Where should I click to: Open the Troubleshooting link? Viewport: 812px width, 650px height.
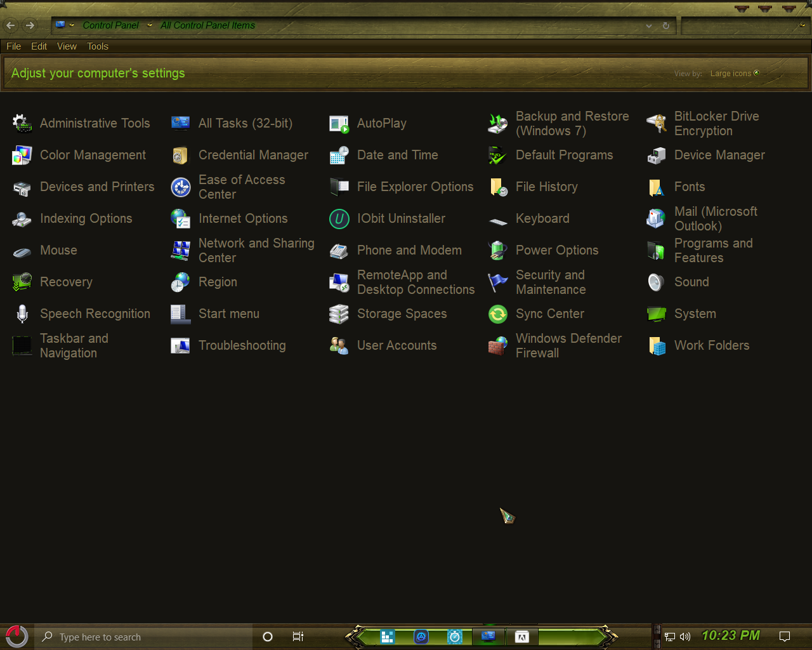click(x=242, y=345)
